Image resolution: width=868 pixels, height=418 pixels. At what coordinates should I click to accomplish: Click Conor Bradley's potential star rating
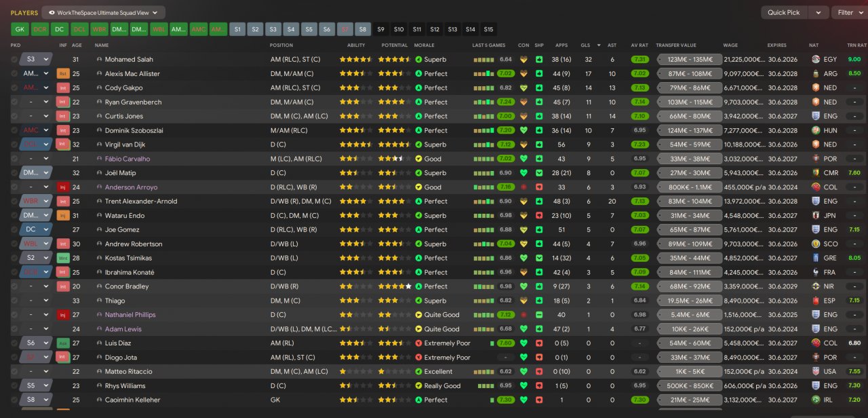[x=395, y=286]
